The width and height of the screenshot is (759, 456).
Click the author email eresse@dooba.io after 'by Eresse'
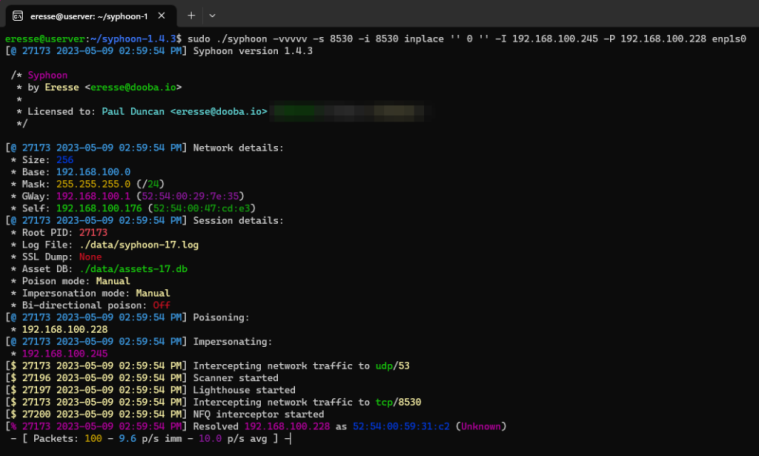133,87
